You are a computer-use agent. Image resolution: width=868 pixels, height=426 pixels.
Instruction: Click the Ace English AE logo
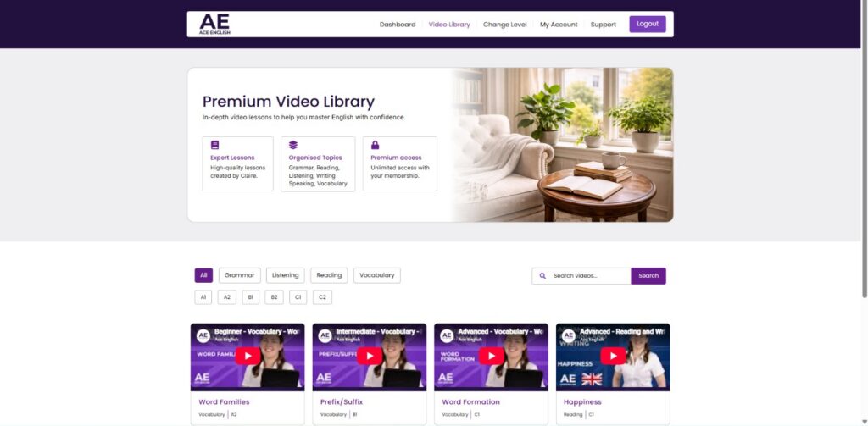(214, 25)
